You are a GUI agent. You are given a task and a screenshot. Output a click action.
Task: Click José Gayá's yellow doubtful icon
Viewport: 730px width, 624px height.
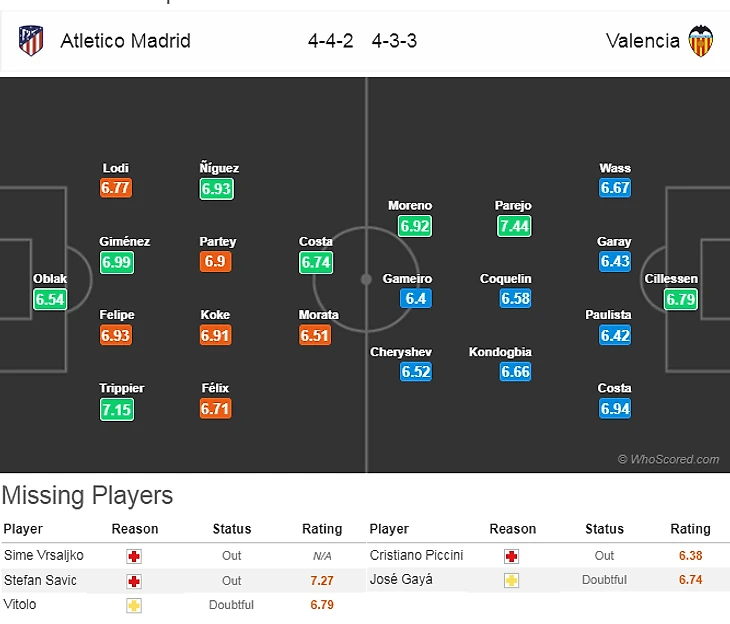coord(512,580)
